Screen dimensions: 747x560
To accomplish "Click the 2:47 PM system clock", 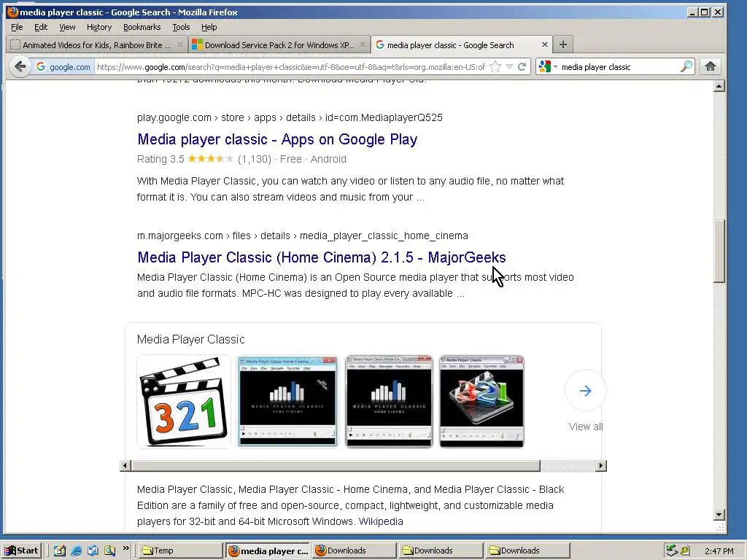I will click(x=719, y=551).
